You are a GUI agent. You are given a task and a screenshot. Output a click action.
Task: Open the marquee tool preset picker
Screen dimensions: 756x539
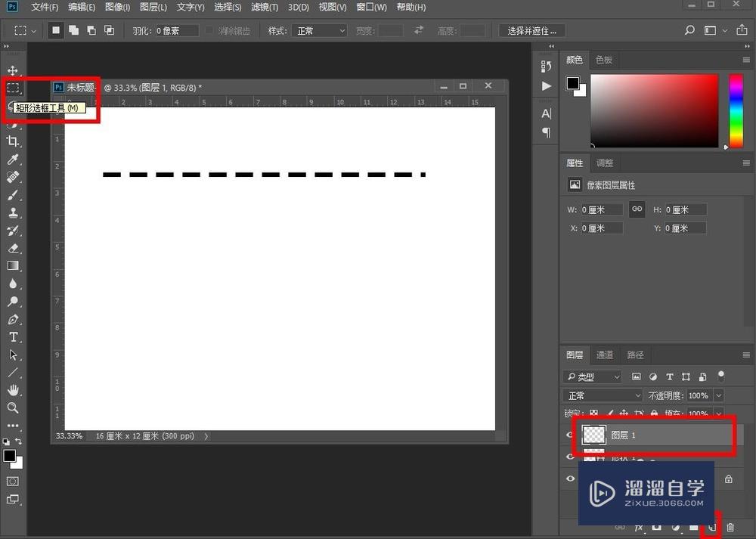coord(25,30)
